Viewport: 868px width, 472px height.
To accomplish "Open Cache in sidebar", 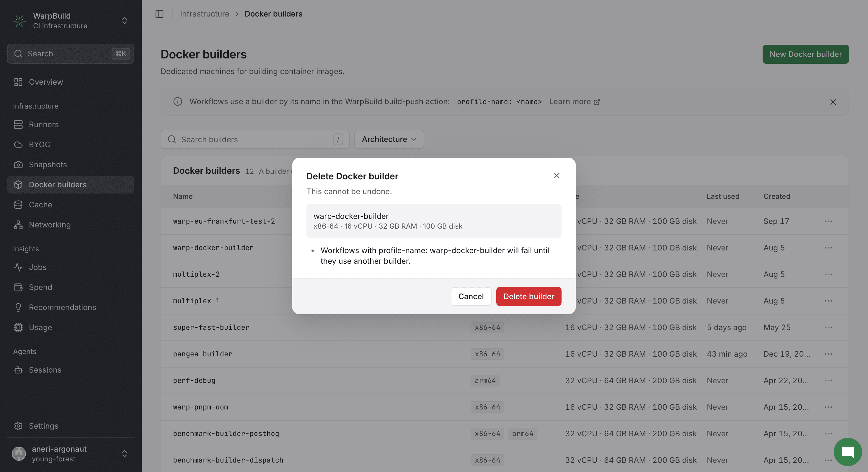I will (71, 205).
